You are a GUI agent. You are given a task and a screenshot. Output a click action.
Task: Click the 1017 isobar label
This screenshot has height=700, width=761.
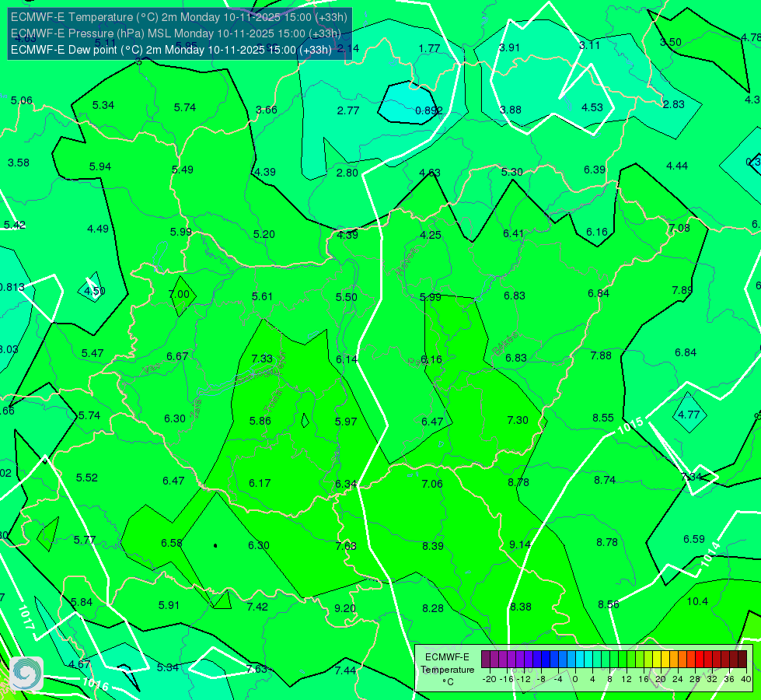pyautogui.click(x=26, y=618)
